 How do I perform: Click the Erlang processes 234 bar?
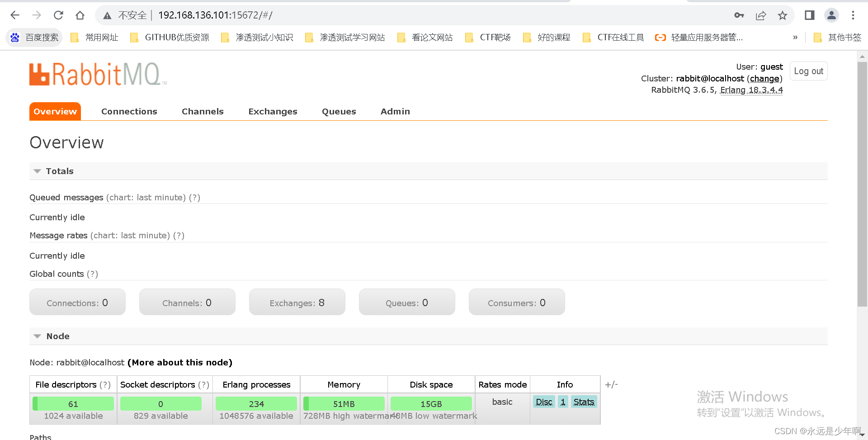point(256,404)
